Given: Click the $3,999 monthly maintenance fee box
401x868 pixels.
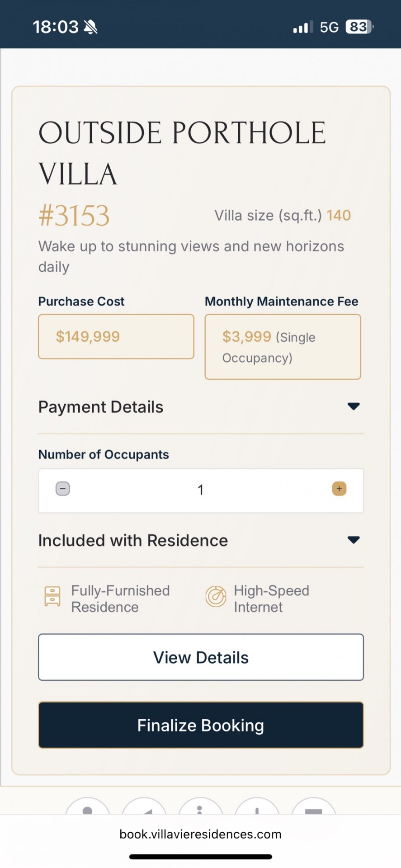Looking at the screenshot, I should [x=283, y=347].
